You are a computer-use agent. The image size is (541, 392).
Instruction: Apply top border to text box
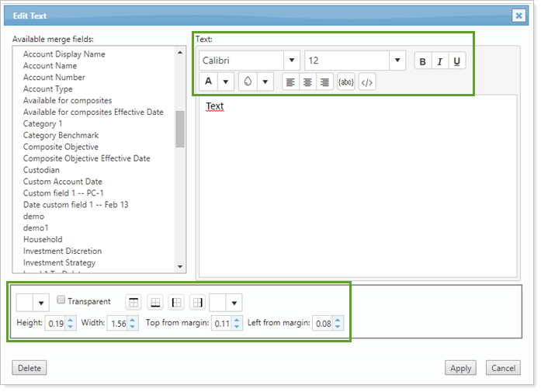coord(134,302)
